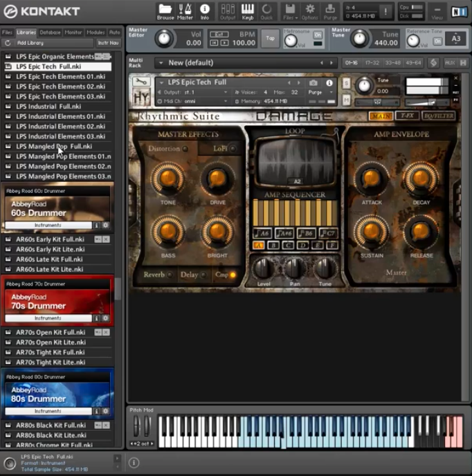
Task: Switch to the Files tab
Action: [7, 33]
